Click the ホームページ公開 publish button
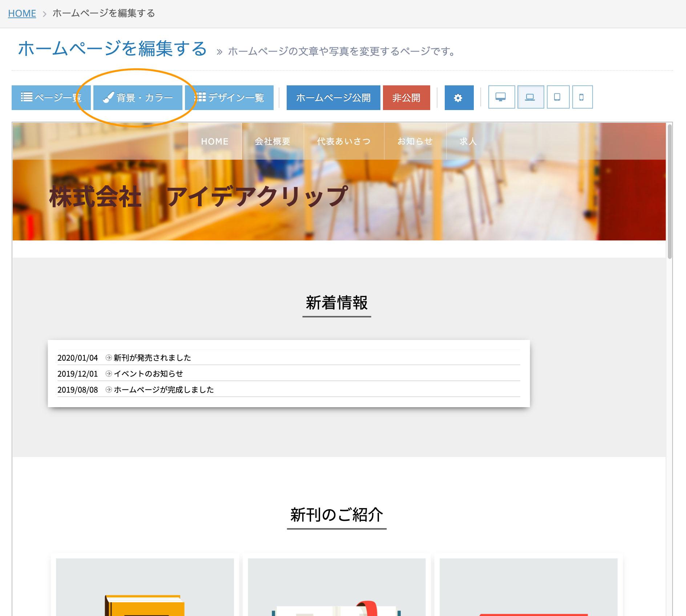 (x=333, y=97)
